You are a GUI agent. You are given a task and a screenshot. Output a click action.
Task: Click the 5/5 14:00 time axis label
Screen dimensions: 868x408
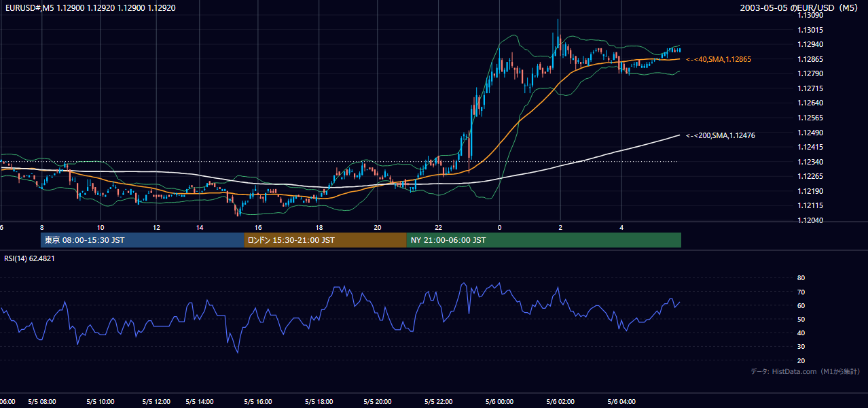(199, 401)
